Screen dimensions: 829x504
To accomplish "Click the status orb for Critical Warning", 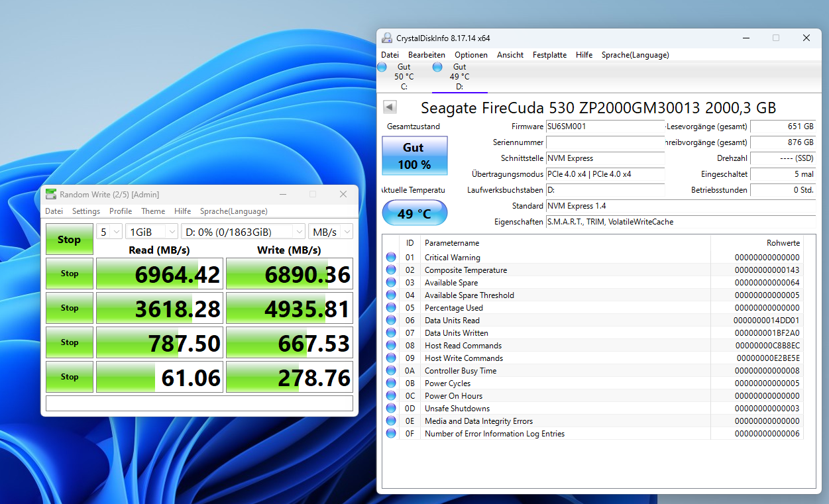I will click(x=391, y=257).
